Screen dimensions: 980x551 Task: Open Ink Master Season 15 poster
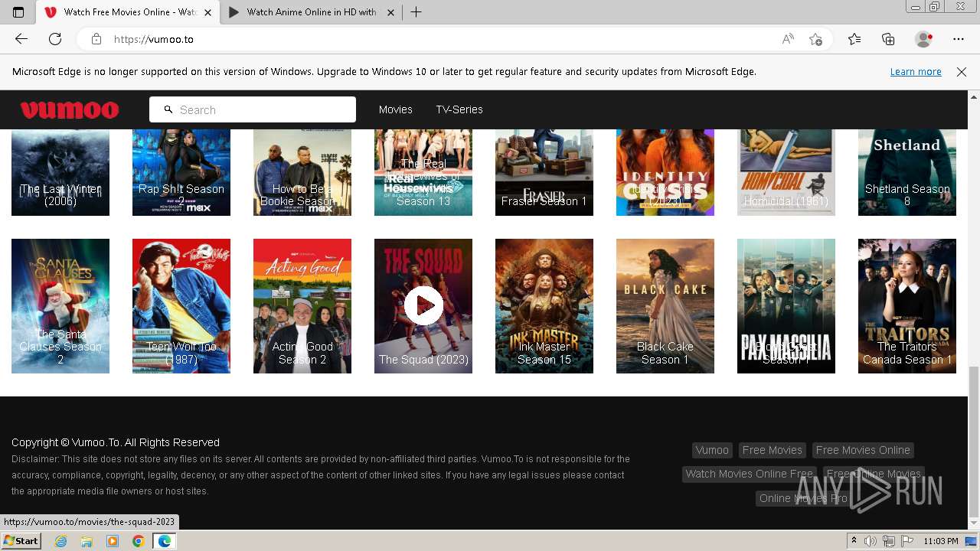pos(544,306)
